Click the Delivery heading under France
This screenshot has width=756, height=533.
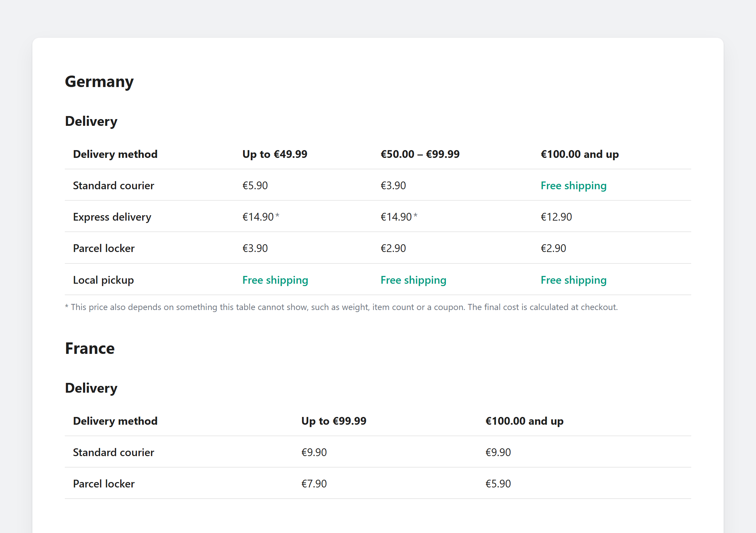91,388
